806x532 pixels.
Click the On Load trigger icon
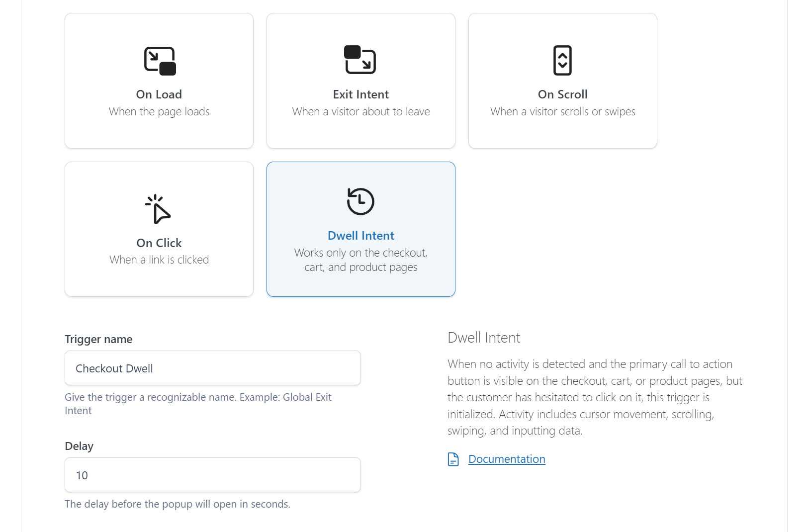coord(160,61)
